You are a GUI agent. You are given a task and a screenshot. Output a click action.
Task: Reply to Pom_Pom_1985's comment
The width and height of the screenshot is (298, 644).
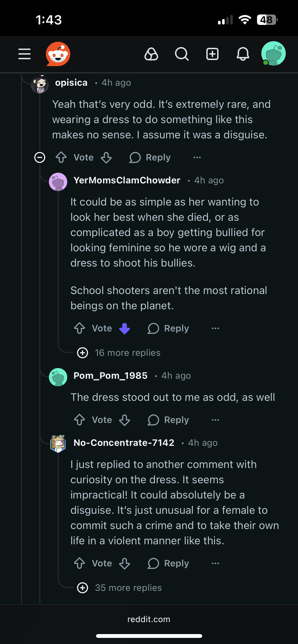[x=168, y=420]
